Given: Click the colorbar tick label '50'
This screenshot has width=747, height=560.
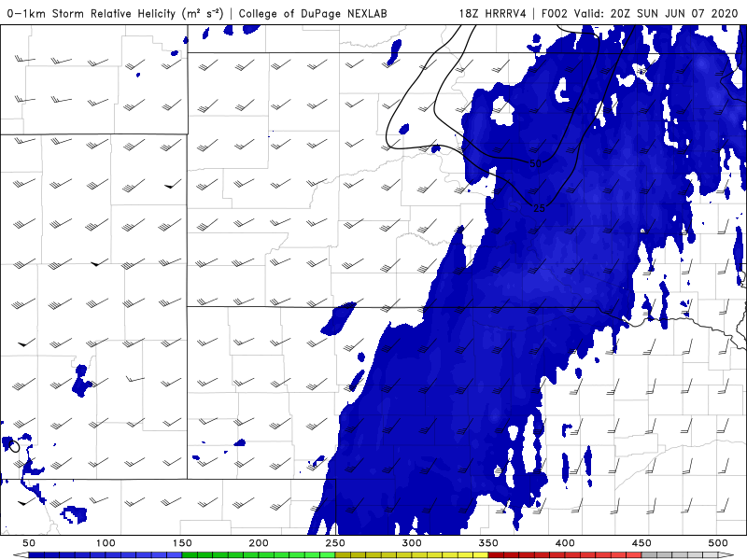Looking at the screenshot, I should click(29, 543).
